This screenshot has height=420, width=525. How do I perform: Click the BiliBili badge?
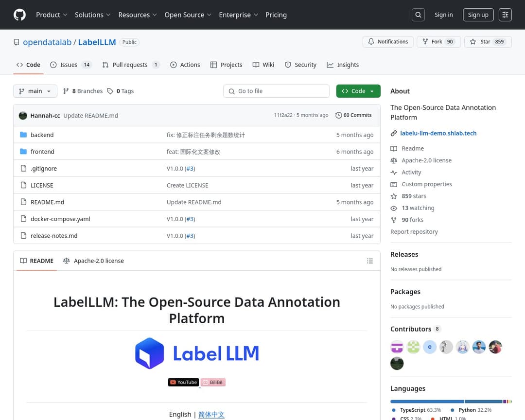coord(213,382)
